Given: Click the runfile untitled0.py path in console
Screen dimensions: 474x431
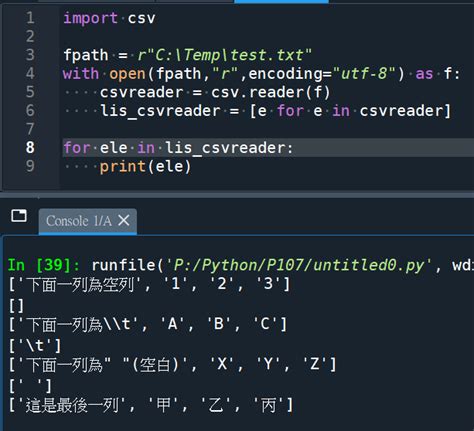Looking at the screenshot, I should click(299, 266).
